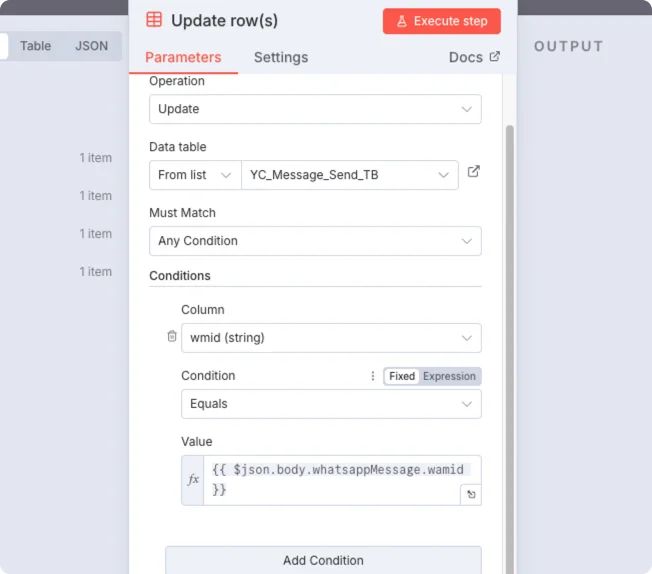
Task: Delete the wmid condition with trash icon
Action: pos(172,336)
